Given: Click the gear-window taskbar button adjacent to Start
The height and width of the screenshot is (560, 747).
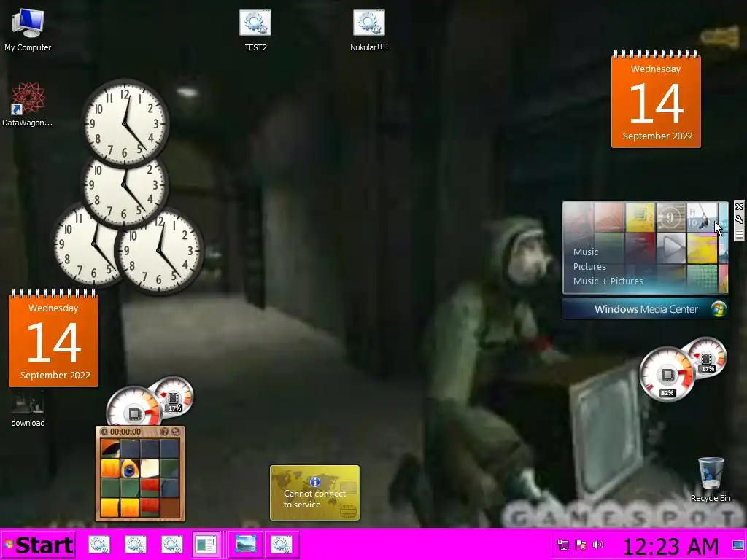Looking at the screenshot, I should pyautogui.click(x=99, y=544).
